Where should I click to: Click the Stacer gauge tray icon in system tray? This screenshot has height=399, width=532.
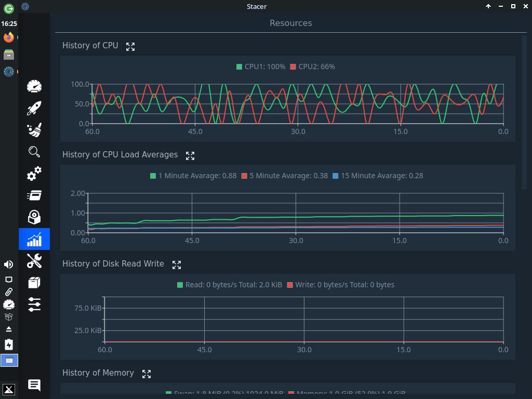[9, 304]
